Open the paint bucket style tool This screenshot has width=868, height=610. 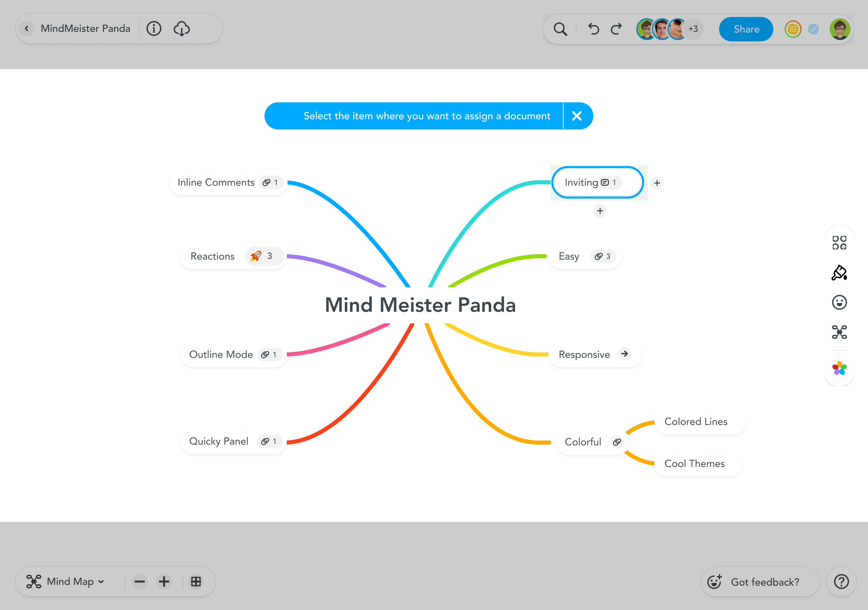coord(839,272)
